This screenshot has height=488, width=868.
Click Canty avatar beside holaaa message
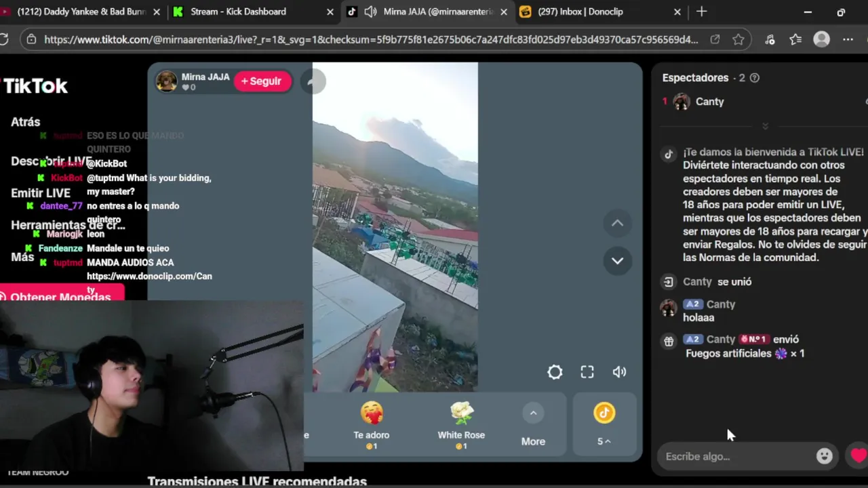[669, 308]
